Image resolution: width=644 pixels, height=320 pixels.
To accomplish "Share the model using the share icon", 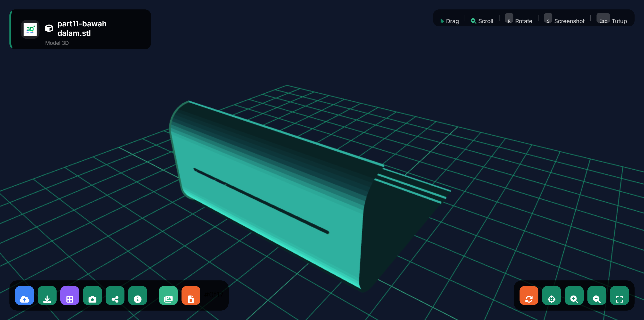I will [115, 295].
